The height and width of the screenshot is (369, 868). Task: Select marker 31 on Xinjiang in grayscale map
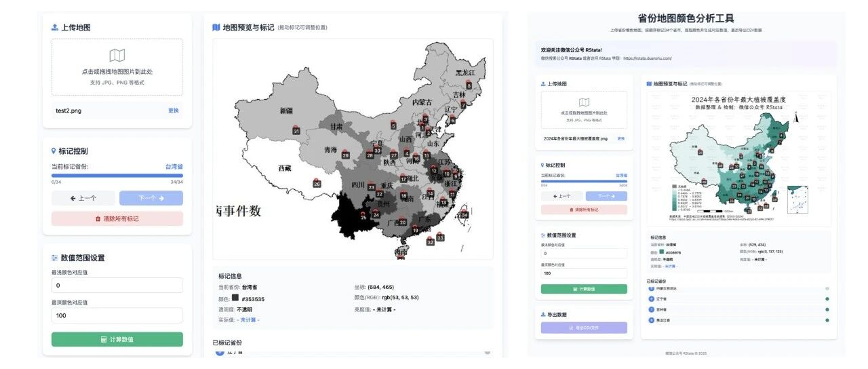point(296,130)
